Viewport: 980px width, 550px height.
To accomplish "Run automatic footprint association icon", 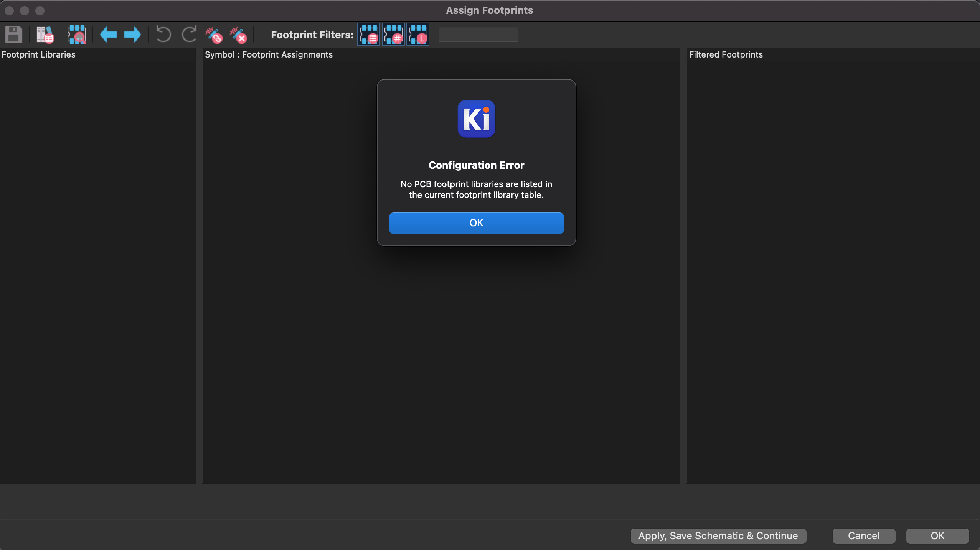I will (x=214, y=35).
